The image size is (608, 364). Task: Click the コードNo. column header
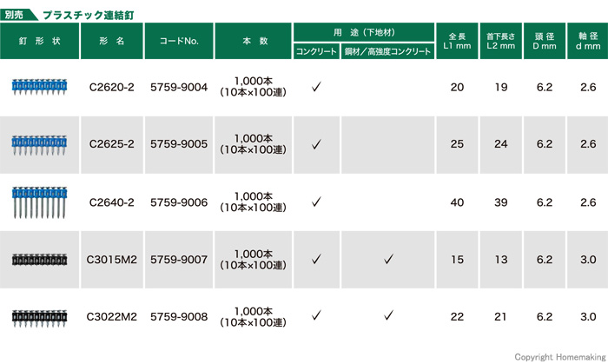coord(179,41)
